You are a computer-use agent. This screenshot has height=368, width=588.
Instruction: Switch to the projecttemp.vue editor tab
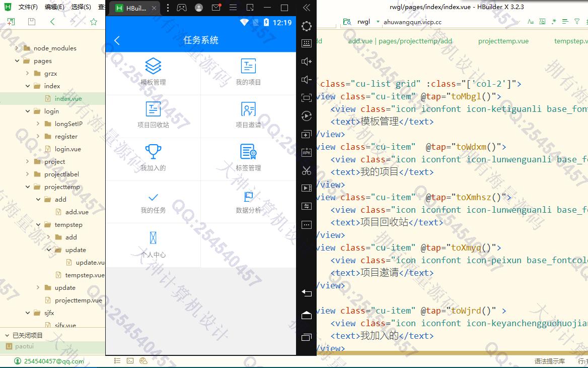503,41
